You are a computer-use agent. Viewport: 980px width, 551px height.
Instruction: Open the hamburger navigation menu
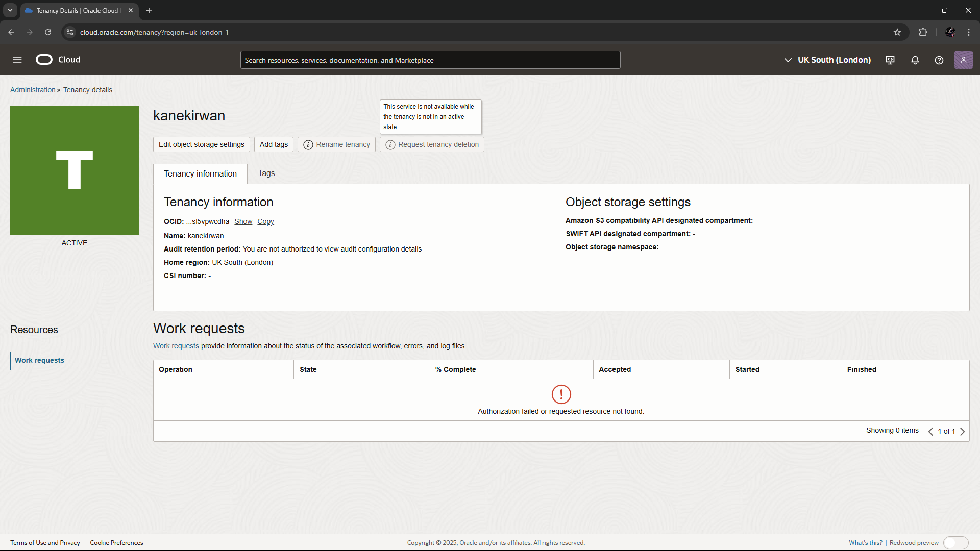(17, 60)
